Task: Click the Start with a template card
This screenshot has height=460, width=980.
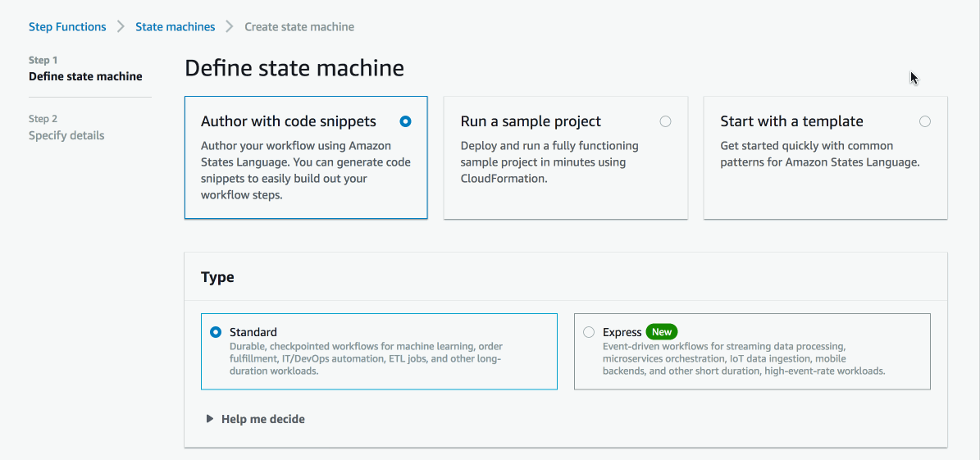Action: (826, 157)
